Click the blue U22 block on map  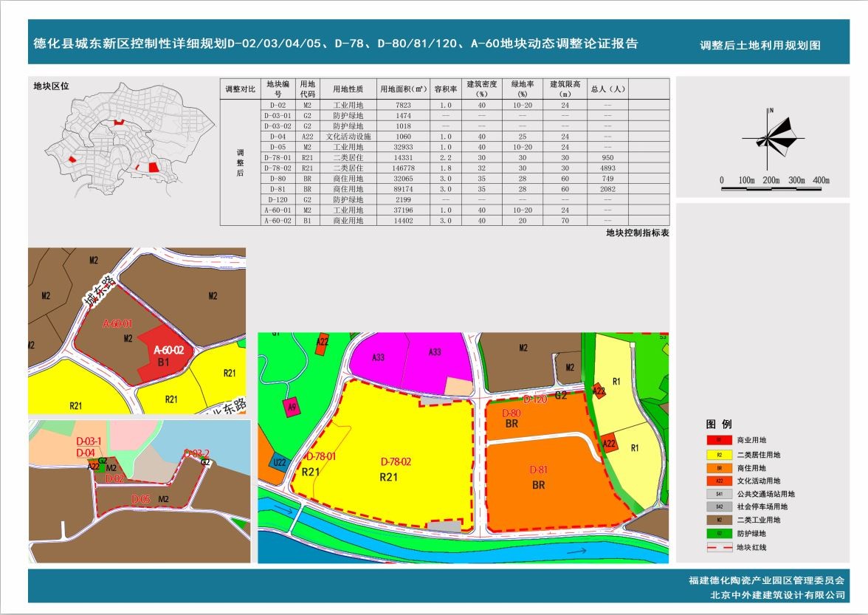[279, 461]
